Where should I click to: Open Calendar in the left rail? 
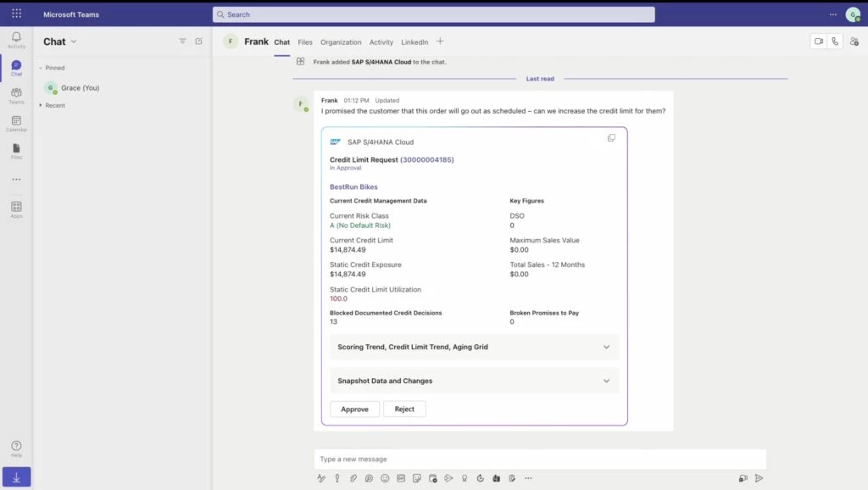16,124
